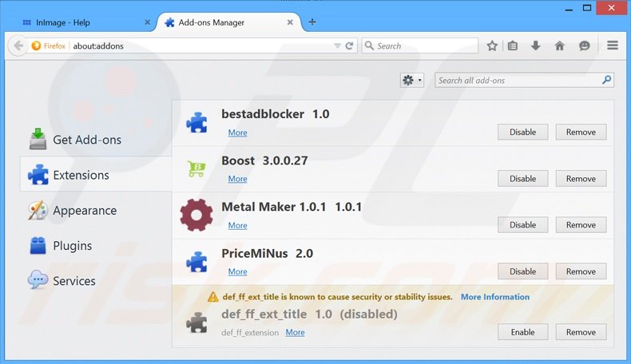
Task: Show bookmarks list icon
Action: (512, 45)
